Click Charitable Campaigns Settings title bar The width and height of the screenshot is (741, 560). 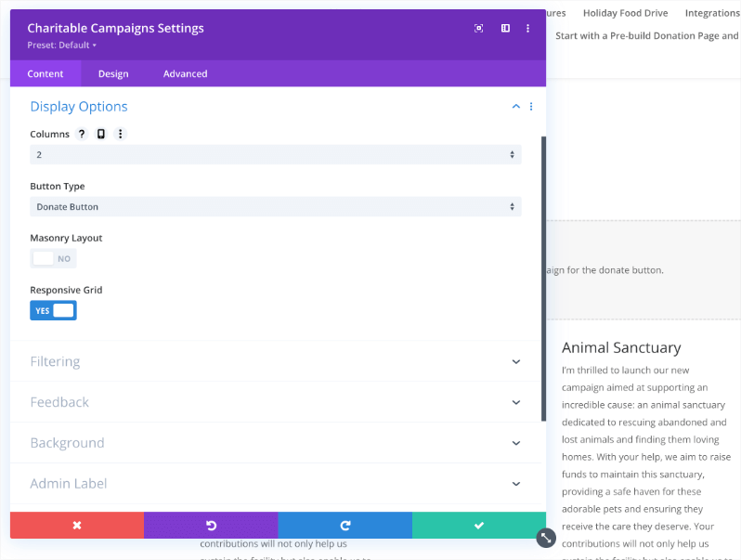click(x=116, y=29)
